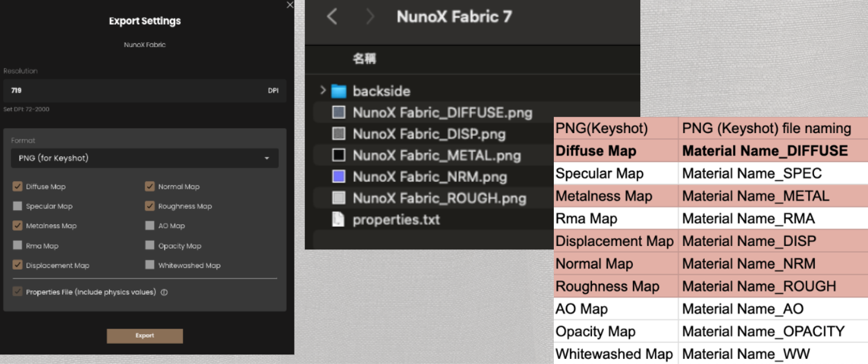Screen dimensions: 868x364
Task: Select NunoX Fabric_DISP.png file name
Action: tap(429, 134)
